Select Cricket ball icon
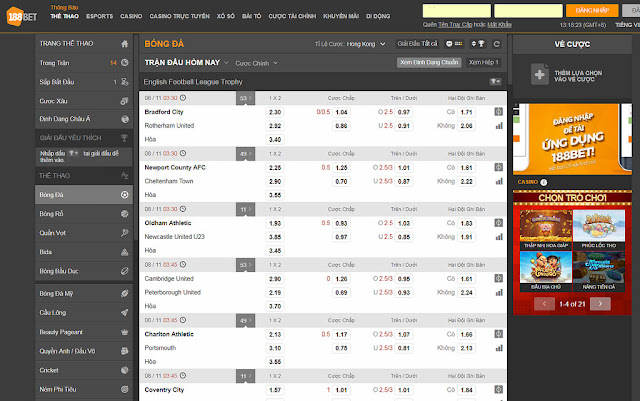640x401 pixels. [124, 370]
